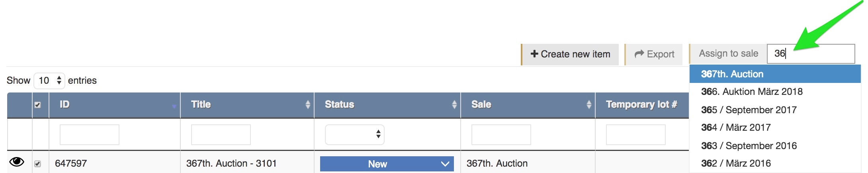Uncheck the checkbox for row 647597
This screenshot has width=868, height=173.
pyautogui.click(x=37, y=163)
